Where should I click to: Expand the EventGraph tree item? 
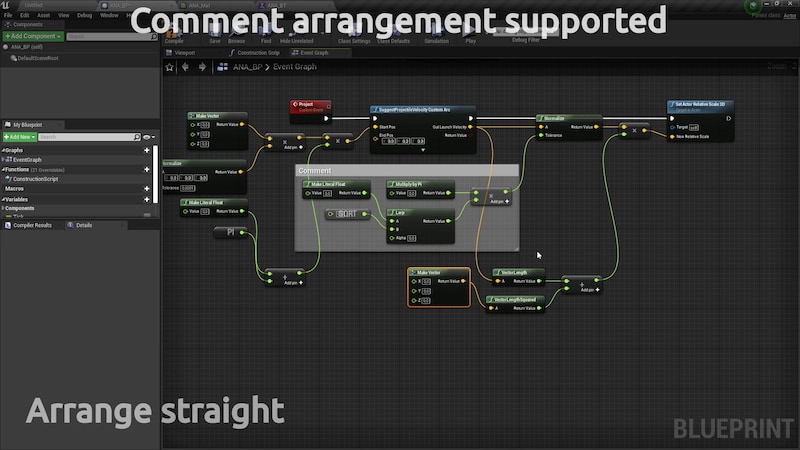coord(3,160)
